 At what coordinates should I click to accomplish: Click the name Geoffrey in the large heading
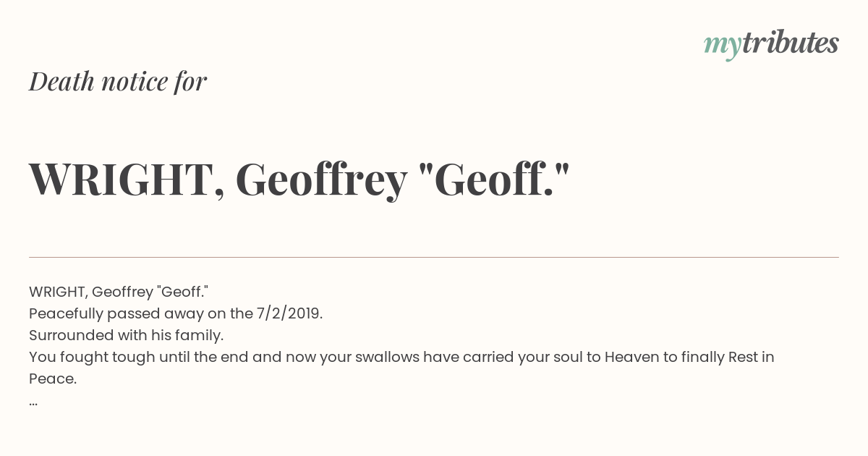(x=321, y=181)
